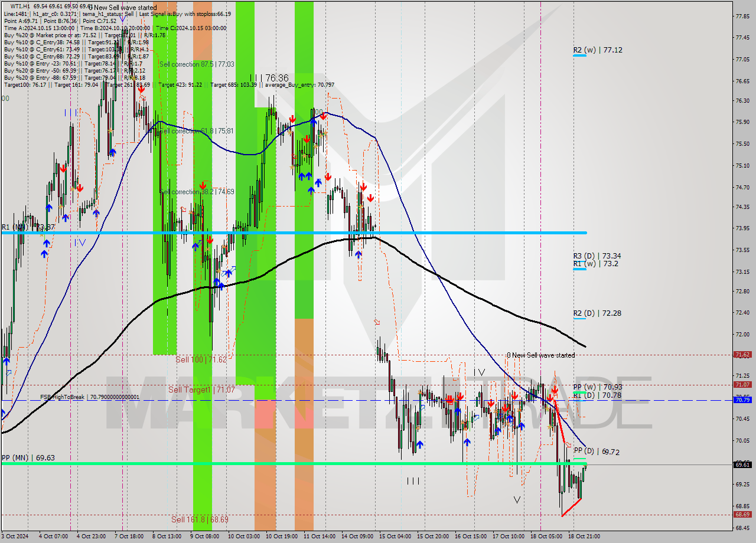The image size is (756, 543).
Task: Click the 70.05 price scale value
Action: pyautogui.click(x=742, y=441)
